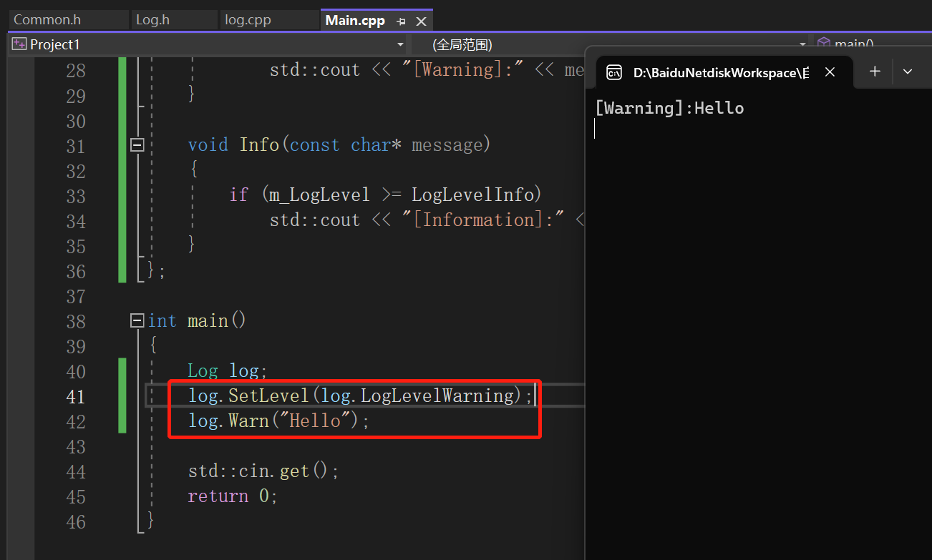
Task: Click the "return 0;" line
Action: click(x=233, y=496)
